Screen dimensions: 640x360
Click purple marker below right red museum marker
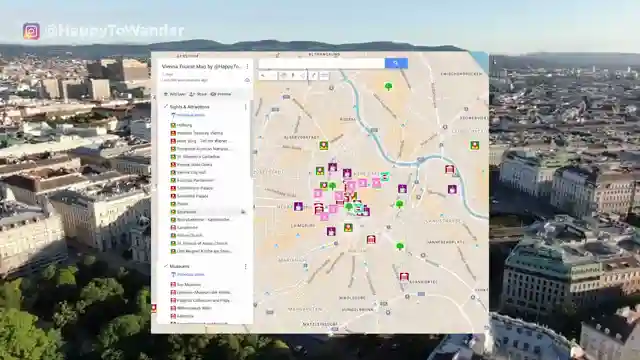pyautogui.click(x=452, y=189)
